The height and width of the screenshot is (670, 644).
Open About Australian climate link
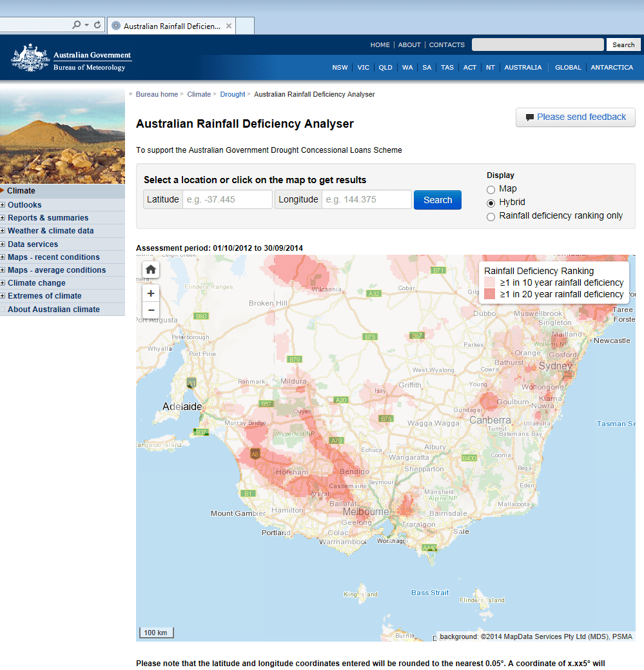pyautogui.click(x=54, y=310)
